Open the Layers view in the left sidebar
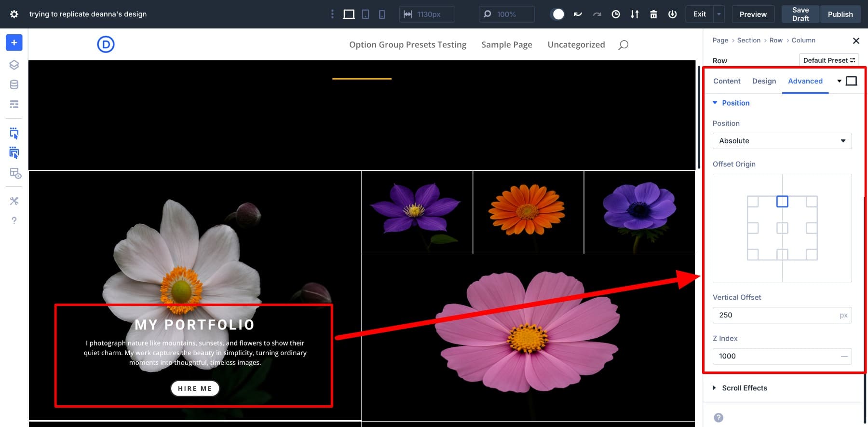Image resolution: width=868 pixels, height=427 pixels. pos(14,65)
